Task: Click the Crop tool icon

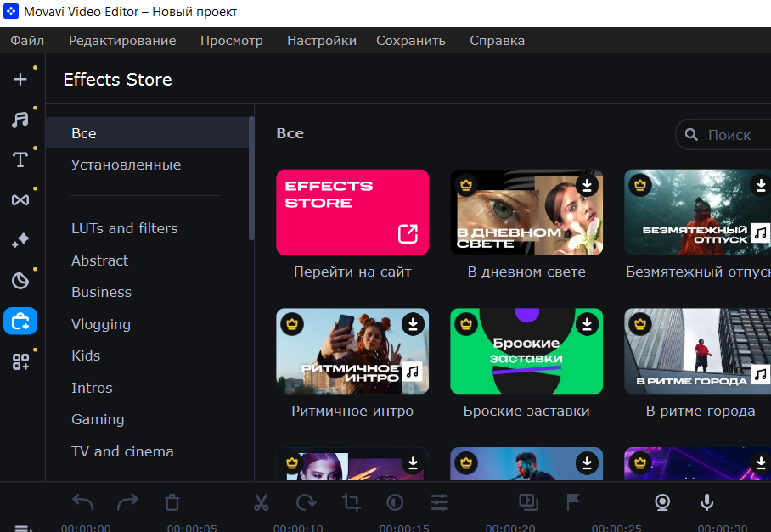Action: (x=351, y=502)
